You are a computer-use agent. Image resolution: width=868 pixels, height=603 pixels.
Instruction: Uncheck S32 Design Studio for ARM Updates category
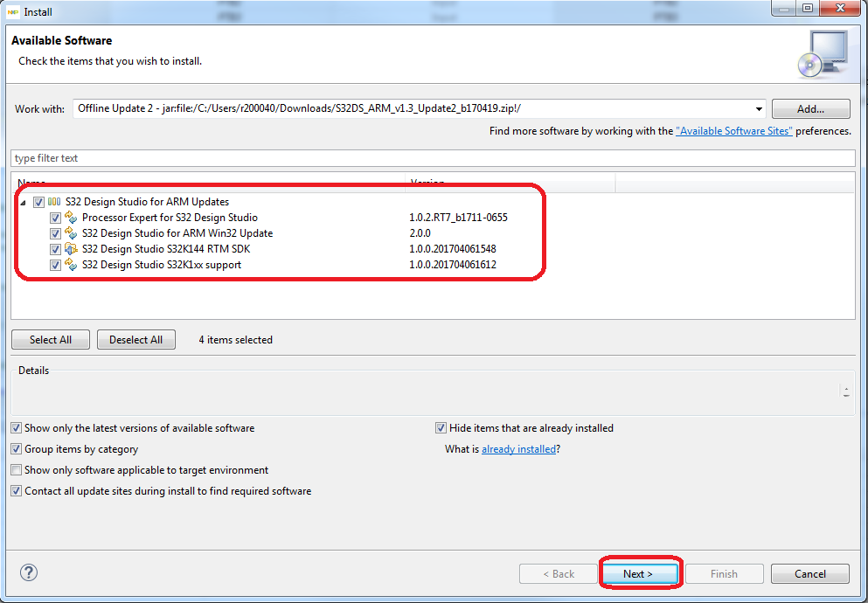[x=38, y=202]
